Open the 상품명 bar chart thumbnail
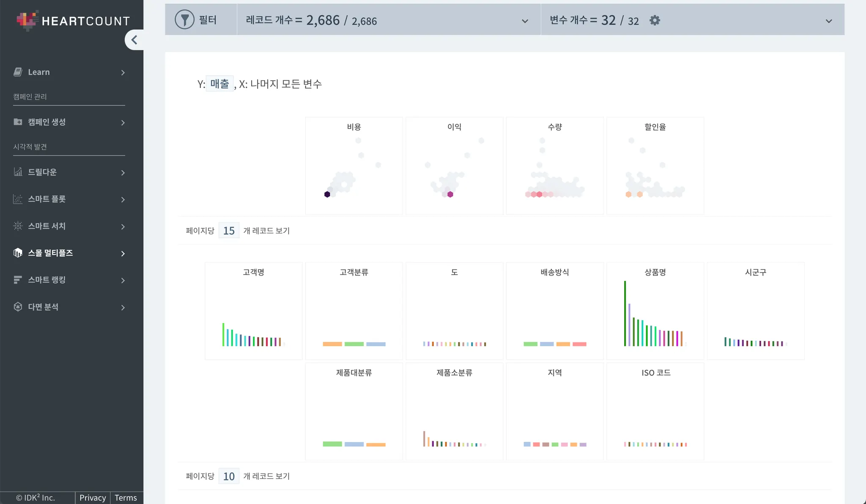The height and width of the screenshot is (504, 866). [655, 311]
